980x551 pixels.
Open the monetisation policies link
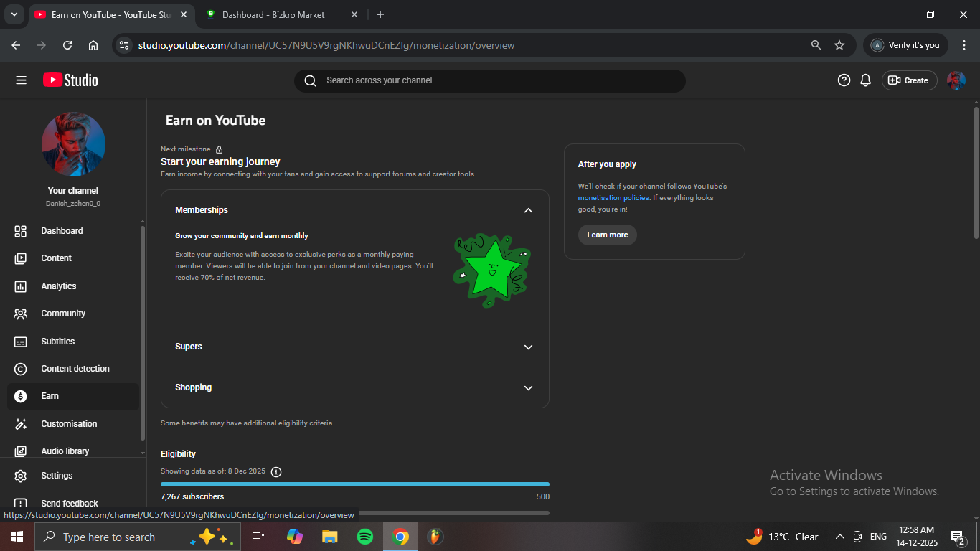(613, 198)
